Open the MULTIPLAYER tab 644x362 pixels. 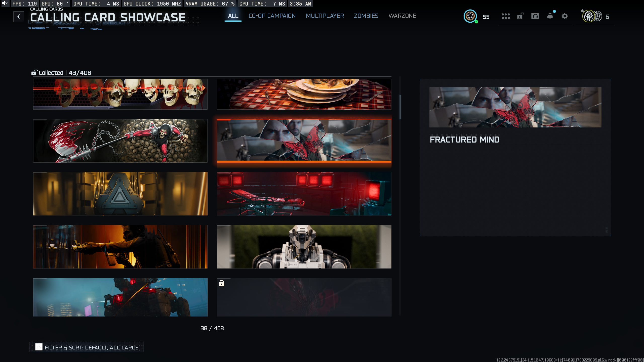point(325,16)
